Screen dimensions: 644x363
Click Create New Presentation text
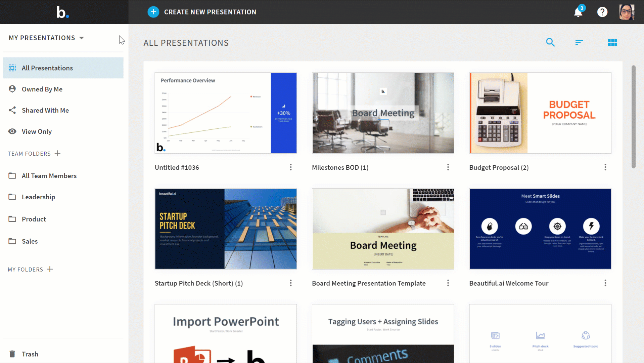(x=210, y=12)
